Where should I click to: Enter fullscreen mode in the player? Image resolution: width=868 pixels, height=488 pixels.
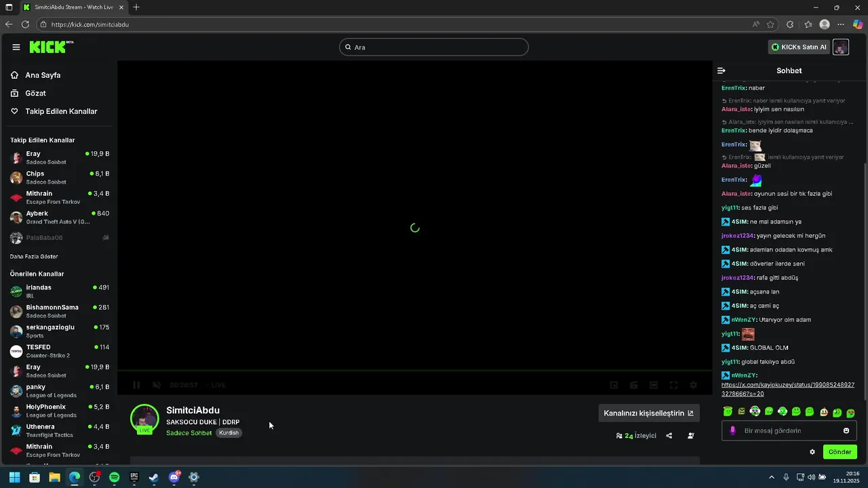673,385
